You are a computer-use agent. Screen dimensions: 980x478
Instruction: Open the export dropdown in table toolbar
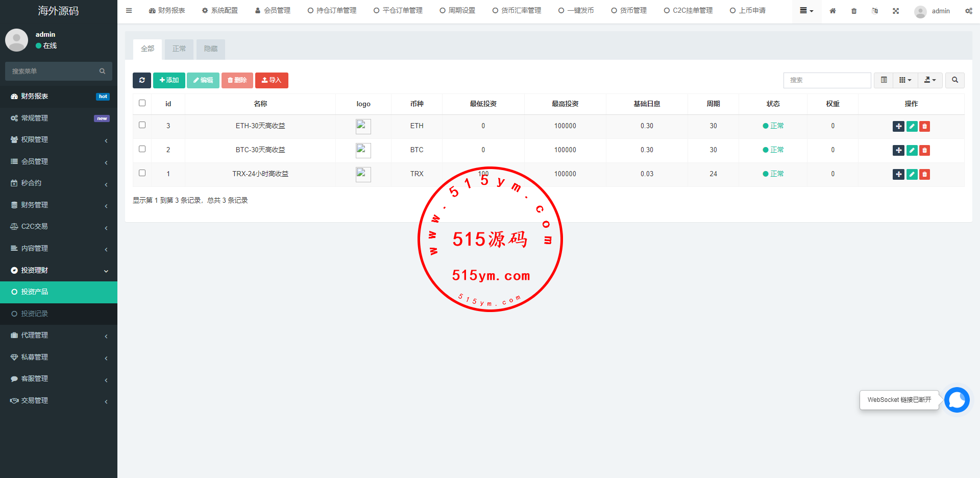point(930,80)
